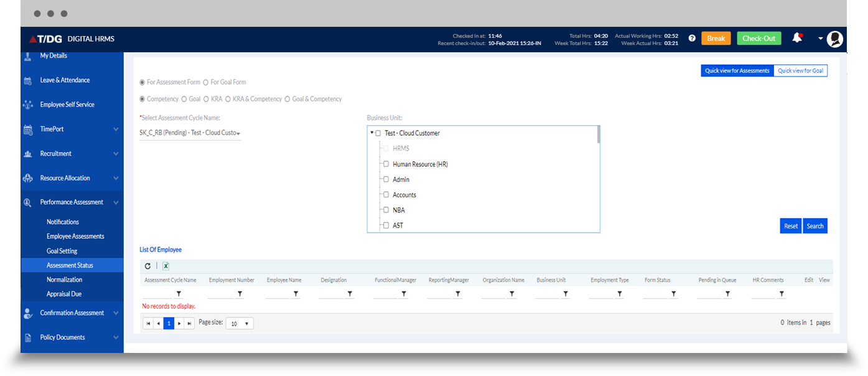Open filter for Form Status column

673,293
